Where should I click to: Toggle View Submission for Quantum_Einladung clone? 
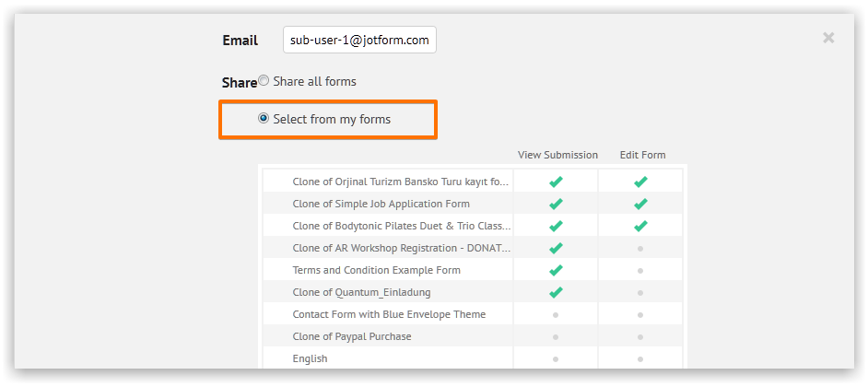(555, 292)
